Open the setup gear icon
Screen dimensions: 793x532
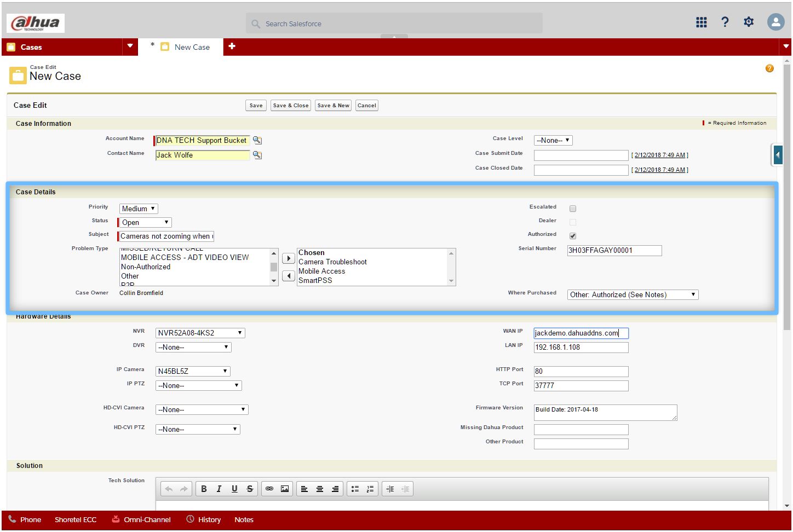[x=749, y=22]
